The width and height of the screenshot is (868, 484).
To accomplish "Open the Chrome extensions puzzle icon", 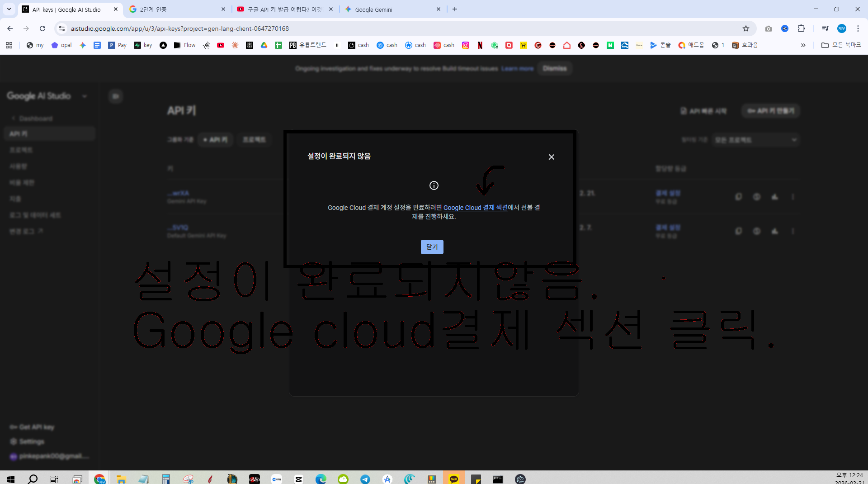I will pos(801,28).
